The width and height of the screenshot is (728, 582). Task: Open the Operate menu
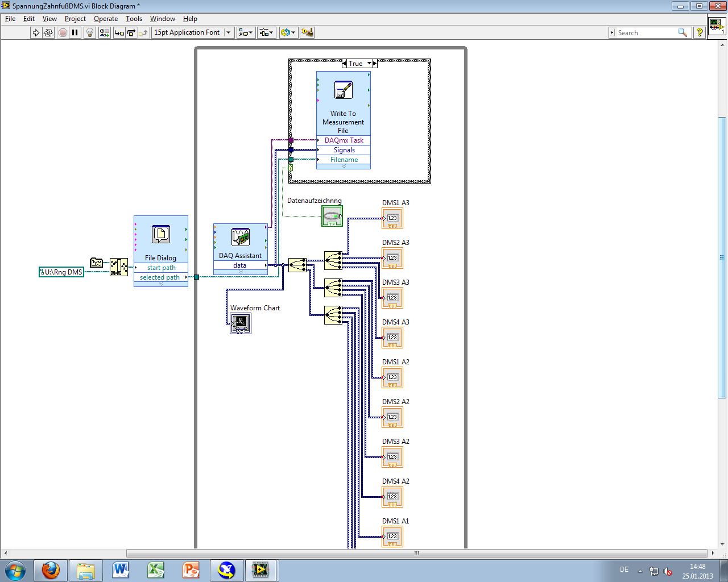point(106,19)
